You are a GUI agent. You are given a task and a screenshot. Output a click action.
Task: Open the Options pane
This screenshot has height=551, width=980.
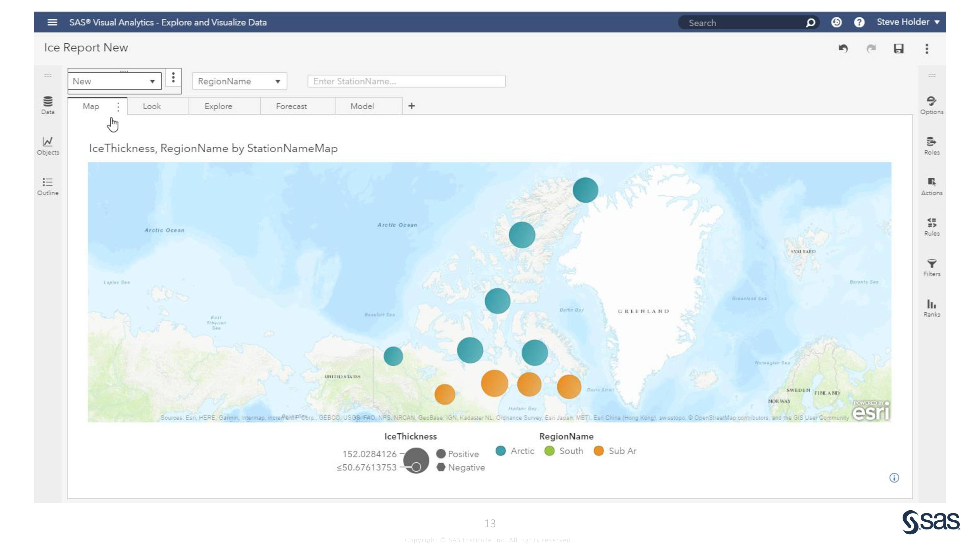click(932, 105)
